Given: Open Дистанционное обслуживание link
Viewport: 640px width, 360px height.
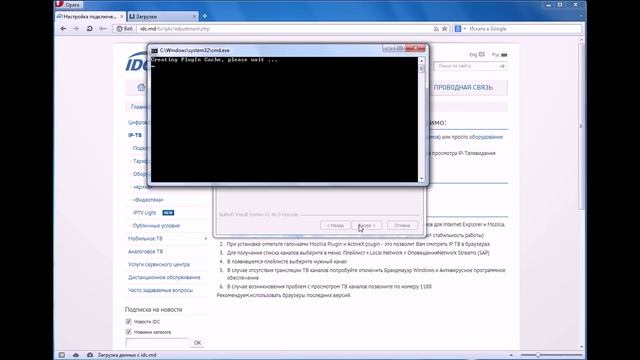Looking at the screenshot, I should [x=164, y=278].
